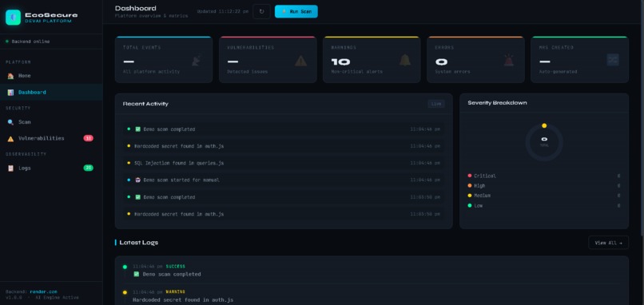Select SQL Injection found in queries.js row
Viewport: 644px width, 305px height.
(284, 163)
